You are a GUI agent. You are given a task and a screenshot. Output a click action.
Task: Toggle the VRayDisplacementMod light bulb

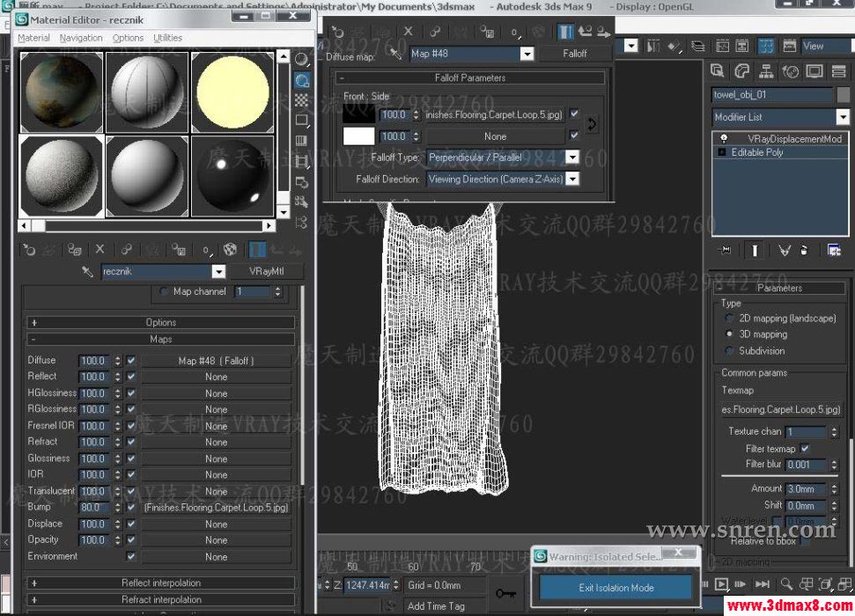(723, 138)
